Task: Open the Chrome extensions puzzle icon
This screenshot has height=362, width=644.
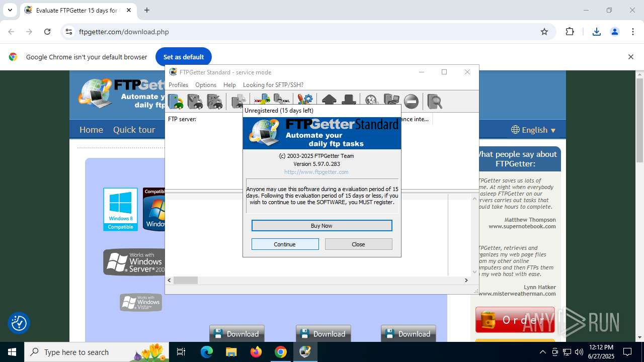Action: 570,32
